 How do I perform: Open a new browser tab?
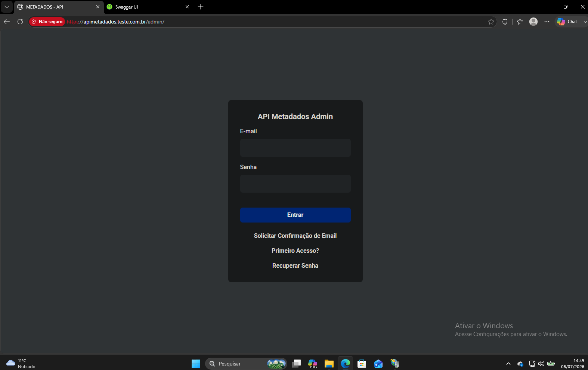click(201, 7)
